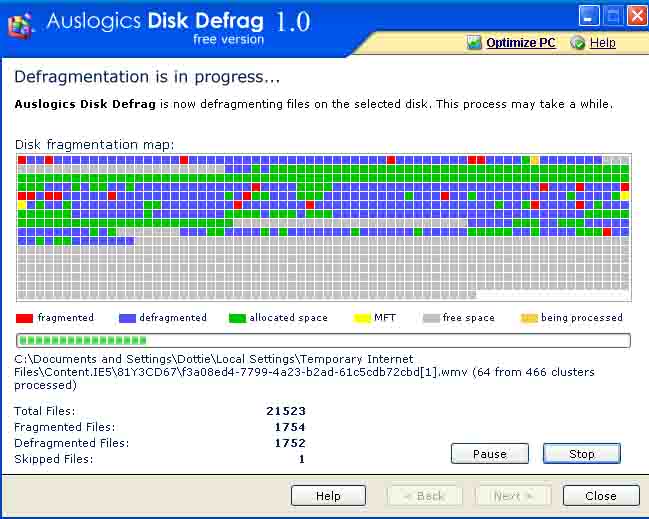Viewport: 649px width, 519px height.
Task: Click the 'Defragmentation is in progress...' heading
Action: pos(147,77)
